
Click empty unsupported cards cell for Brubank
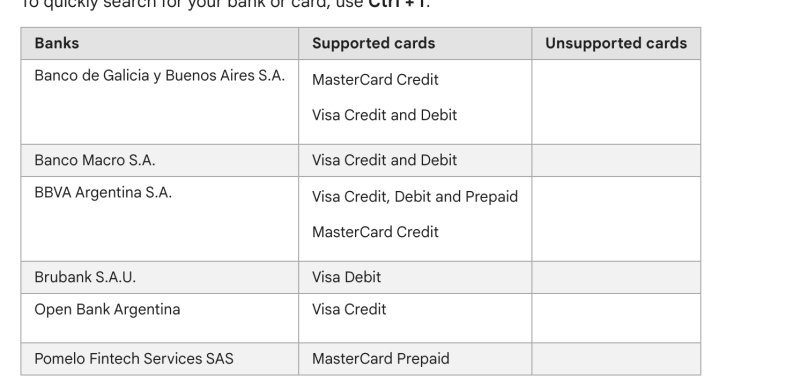click(616, 277)
